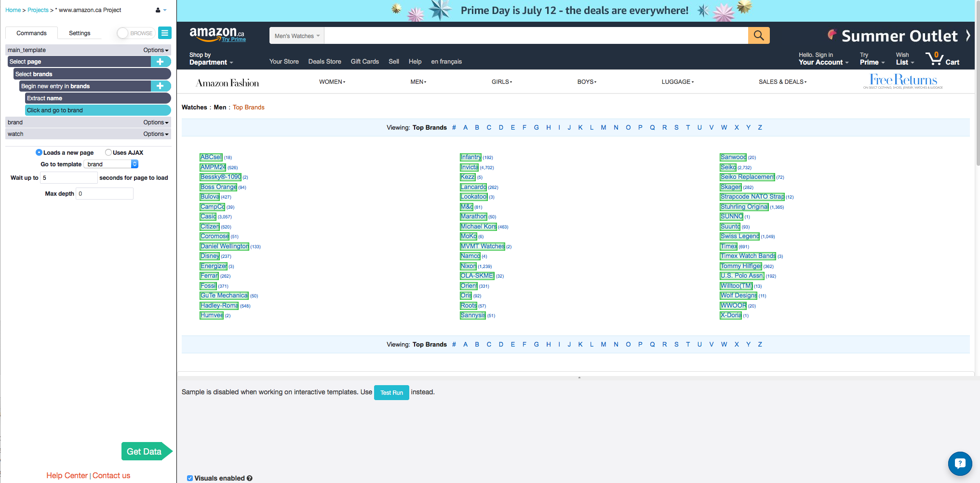Switch to the Settings tab
The height and width of the screenshot is (483, 980).
(80, 33)
